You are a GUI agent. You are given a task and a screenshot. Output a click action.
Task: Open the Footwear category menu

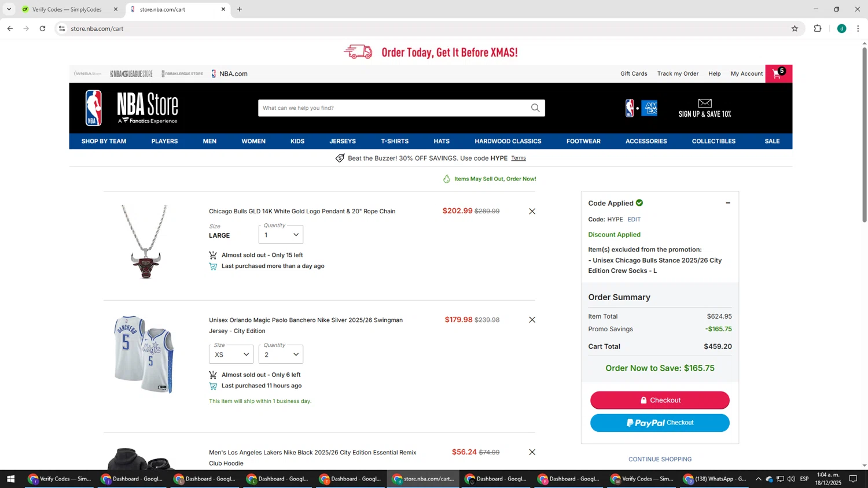pos(583,141)
